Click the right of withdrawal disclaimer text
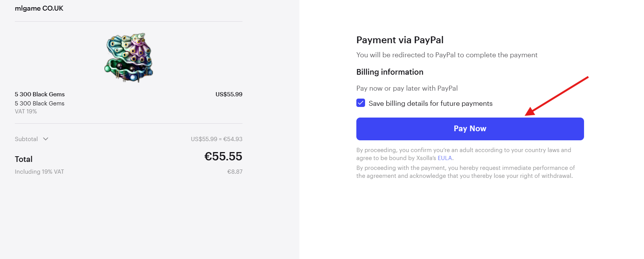This screenshot has width=644, height=259. pos(465,172)
